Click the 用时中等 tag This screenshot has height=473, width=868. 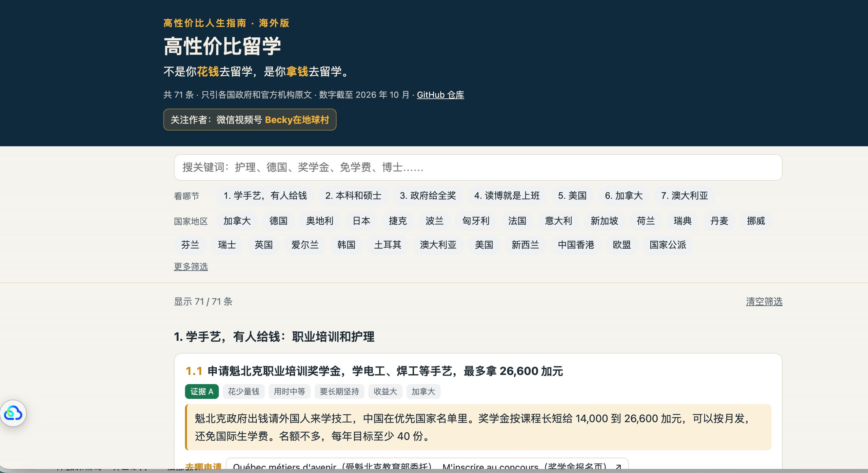coord(290,392)
